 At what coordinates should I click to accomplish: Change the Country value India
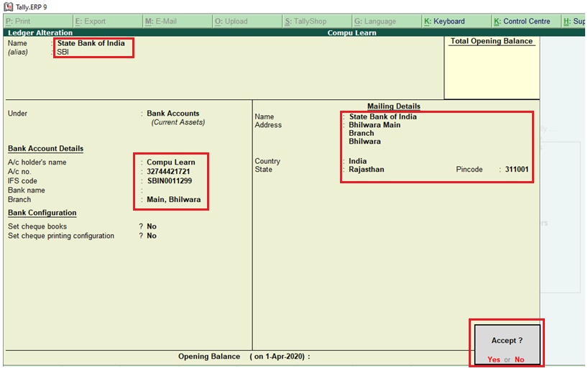(x=358, y=161)
